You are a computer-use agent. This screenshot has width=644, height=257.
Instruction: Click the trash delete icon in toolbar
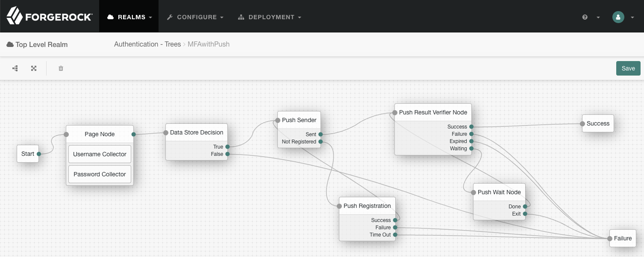60,68
